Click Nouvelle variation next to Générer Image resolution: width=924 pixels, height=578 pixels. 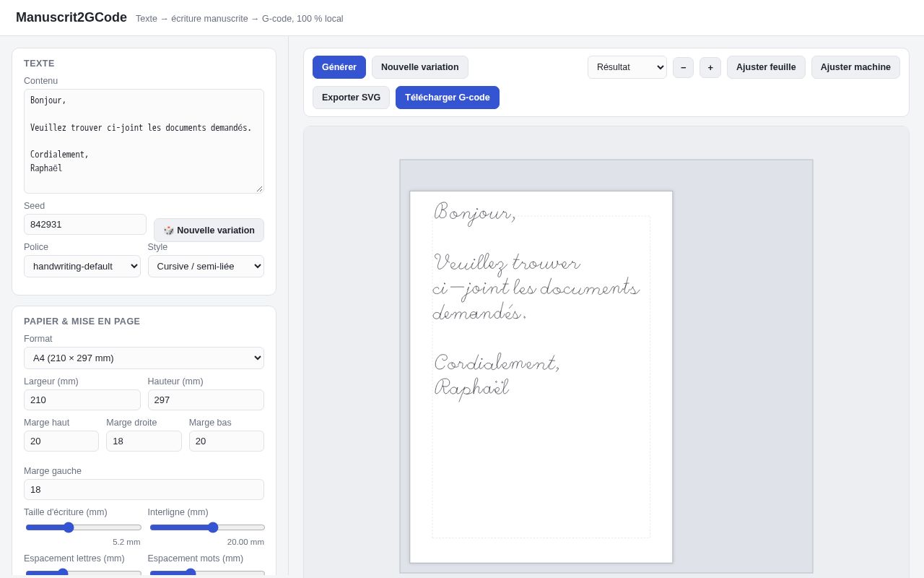[x=420, y=67]
